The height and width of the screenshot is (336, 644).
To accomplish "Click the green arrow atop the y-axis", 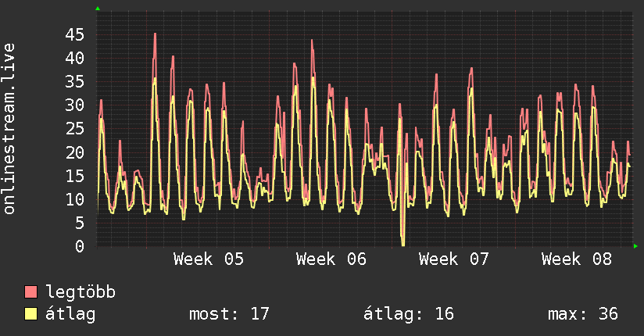I will pyautogui.click(x=98, y=9).
